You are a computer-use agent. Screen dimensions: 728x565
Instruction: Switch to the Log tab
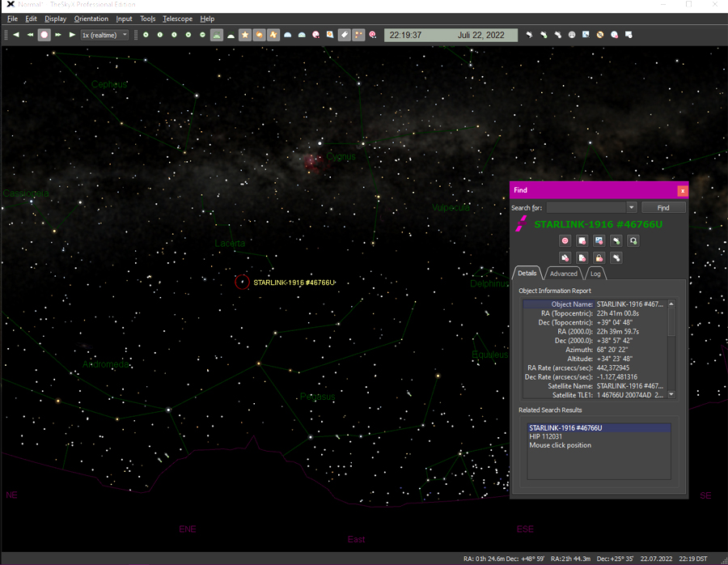pos(595,274)
